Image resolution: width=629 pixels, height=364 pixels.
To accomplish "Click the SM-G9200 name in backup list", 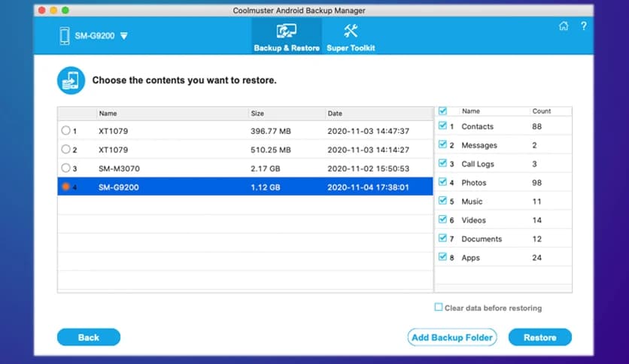I will [x=118, y=187].
